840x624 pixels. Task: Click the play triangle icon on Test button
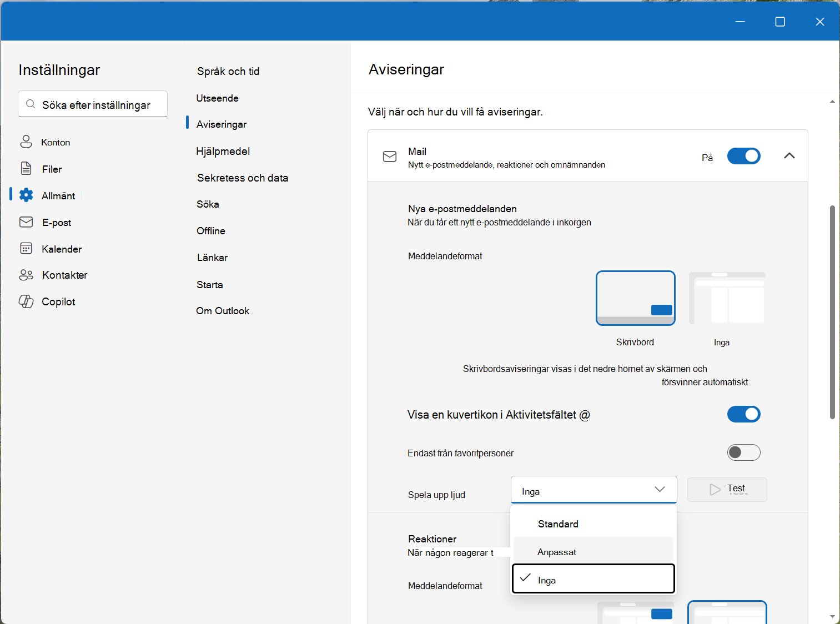tap(715, 490)
